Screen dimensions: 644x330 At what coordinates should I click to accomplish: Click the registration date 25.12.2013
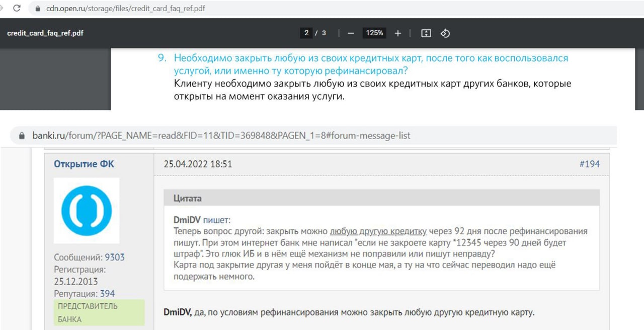pyautogui.click(x=76, y=281)
